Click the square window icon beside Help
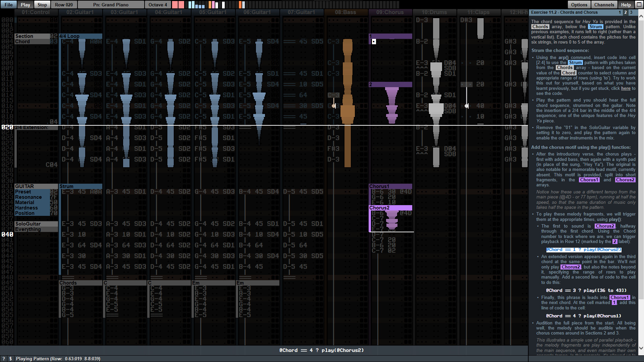This screenshot has height=362, width=644. click(x=638, y=4)
